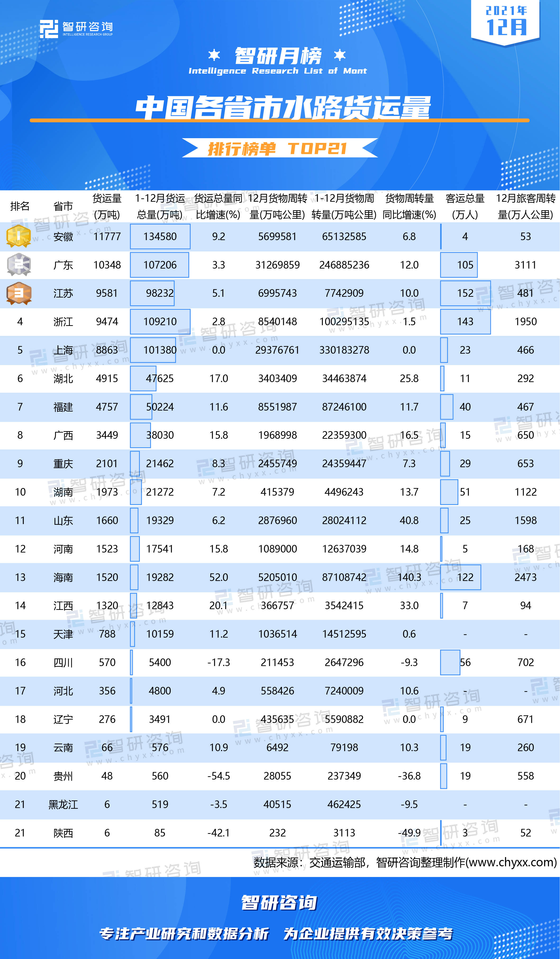This screenshot has height=959, width=560.
Task: Click the 省市 column header
Action: [63, 206]
